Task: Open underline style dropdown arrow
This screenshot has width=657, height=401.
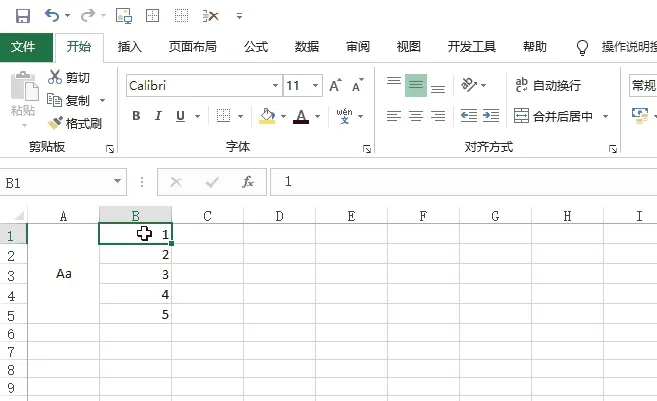Action: click(x=197, y=116)
